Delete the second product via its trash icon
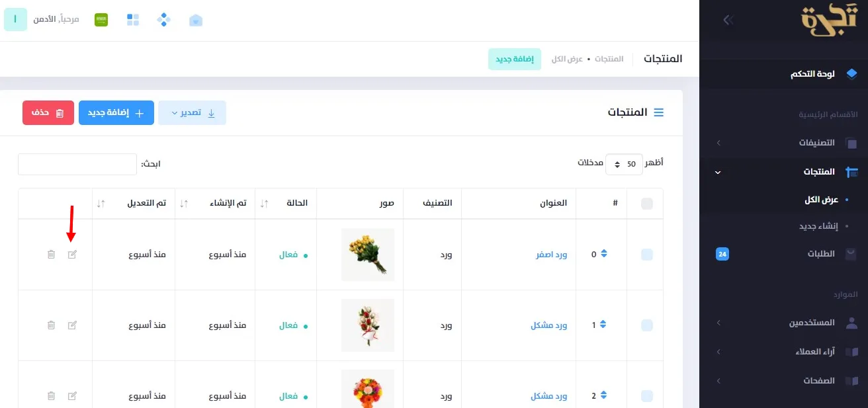 [x=51, y=325]
